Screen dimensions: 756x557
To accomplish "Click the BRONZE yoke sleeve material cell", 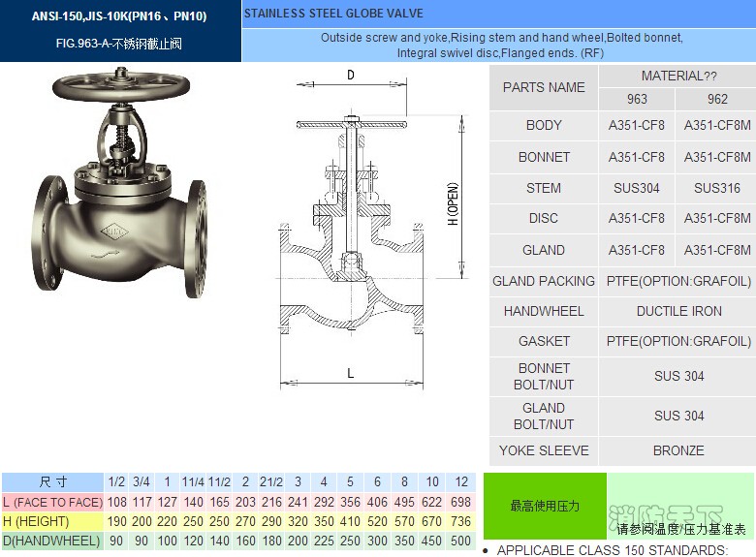I will pyautogui.click(x=678, y=450).
